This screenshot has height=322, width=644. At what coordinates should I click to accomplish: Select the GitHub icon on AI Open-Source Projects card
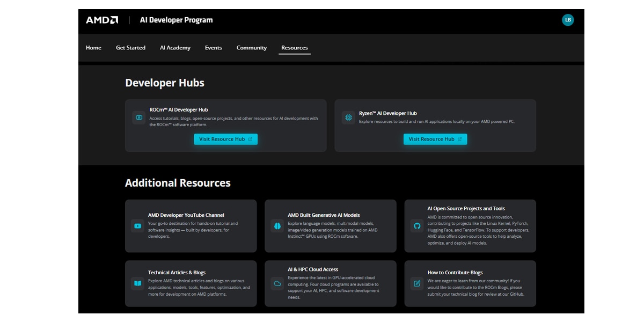tap(416, 225)
